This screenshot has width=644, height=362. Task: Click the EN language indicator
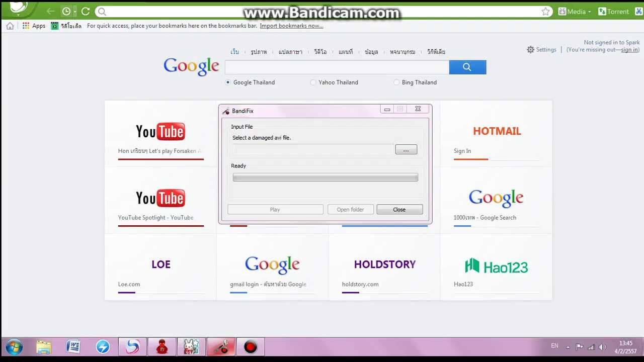(x=554, y=346)
